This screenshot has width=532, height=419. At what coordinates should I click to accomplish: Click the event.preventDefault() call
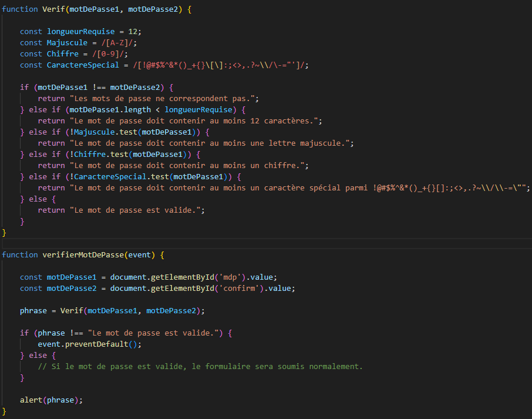pos(90,344)
